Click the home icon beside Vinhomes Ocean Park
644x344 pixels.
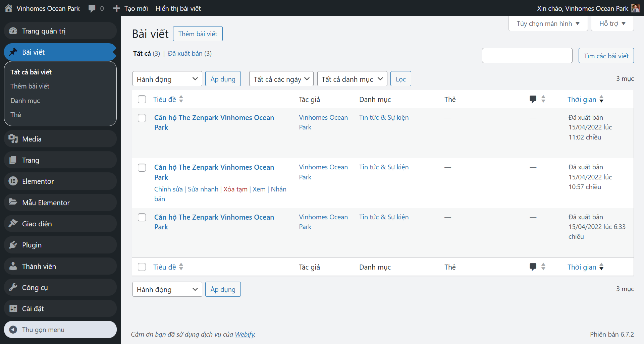[9, 8]
